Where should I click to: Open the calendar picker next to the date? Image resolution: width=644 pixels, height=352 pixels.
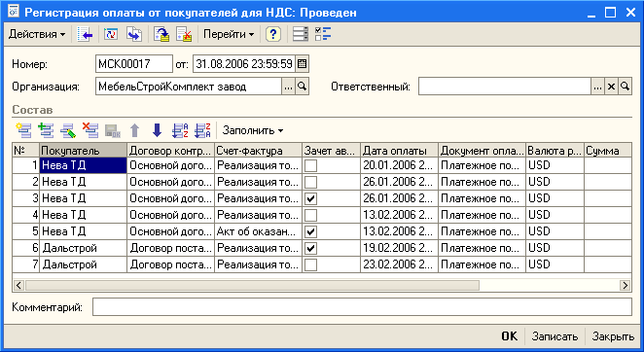point(303,64)
